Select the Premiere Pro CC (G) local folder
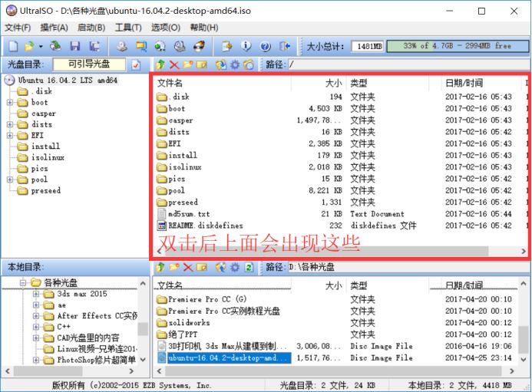The image size is (532, 392). pos(207,299)
